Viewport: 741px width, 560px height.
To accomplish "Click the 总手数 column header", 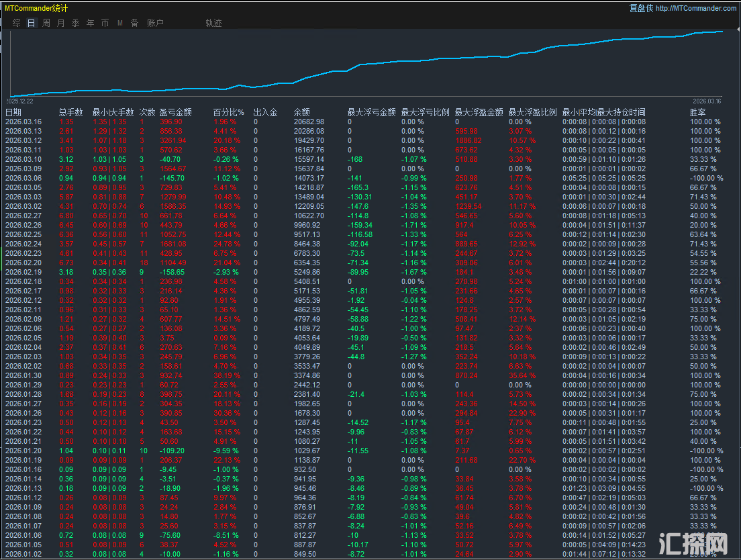I will click(x=70, y=112).
